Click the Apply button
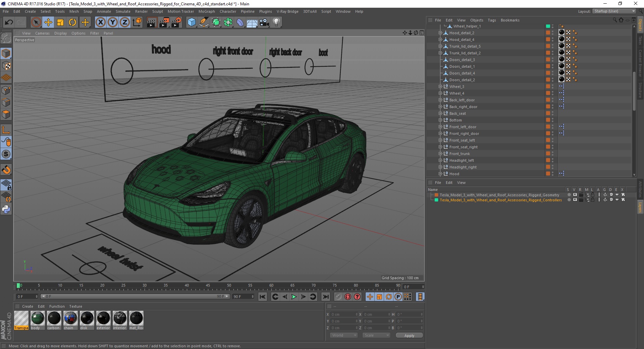 point(409,335)
